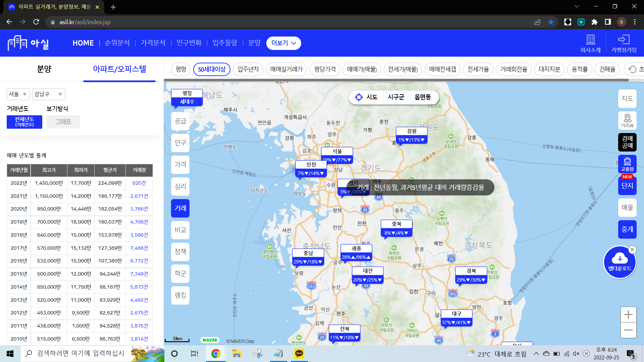
Task: Open the traffic network (교통망) icon
Action: point(627,164)
